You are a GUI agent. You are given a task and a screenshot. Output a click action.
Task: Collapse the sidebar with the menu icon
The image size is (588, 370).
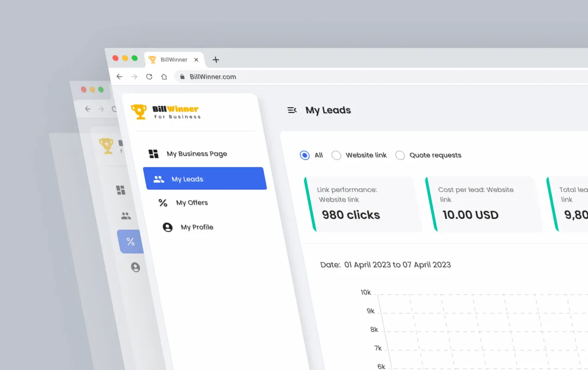coord(292,110)
